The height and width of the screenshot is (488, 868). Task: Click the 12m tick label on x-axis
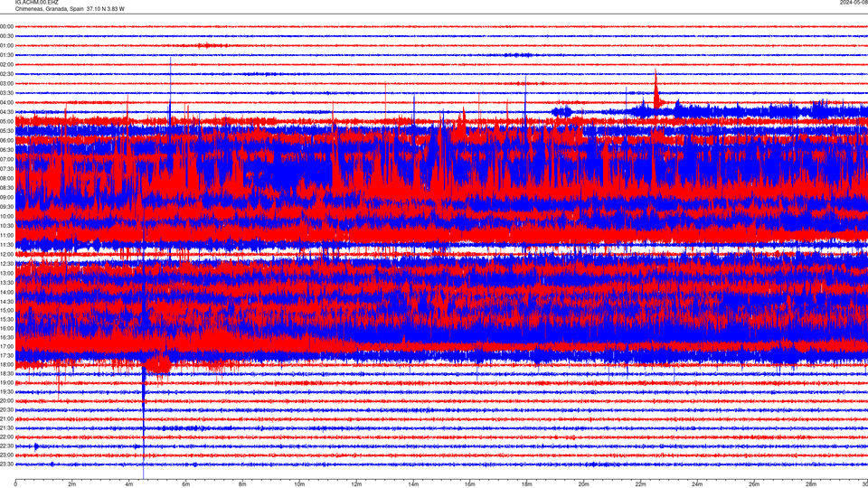tap(356, 484)
